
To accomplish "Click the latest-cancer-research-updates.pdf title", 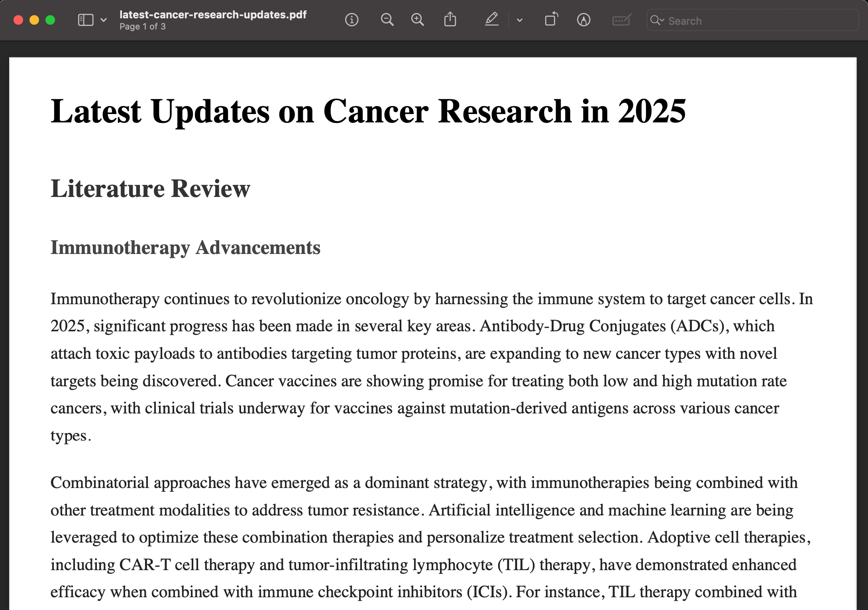I will click(x=213, y=15).
